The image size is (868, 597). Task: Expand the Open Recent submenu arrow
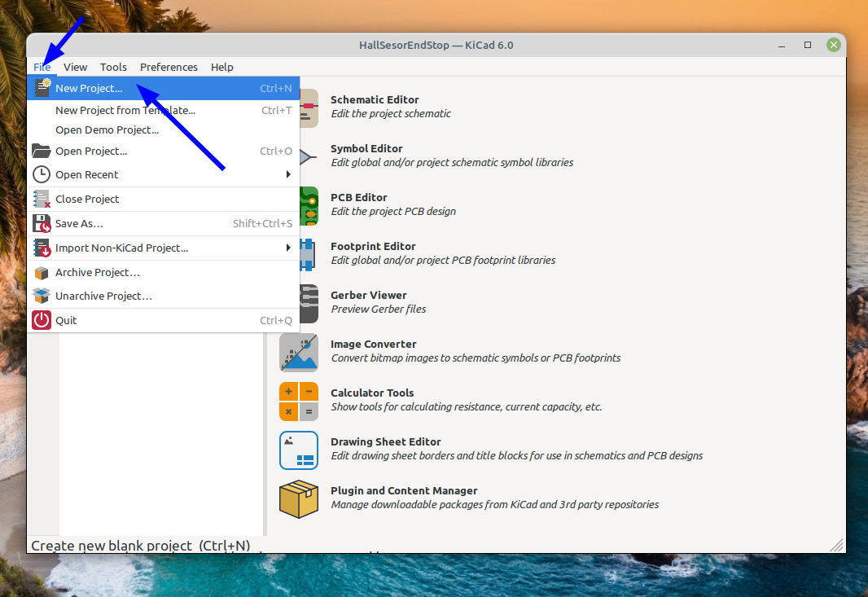coord(288,174)
